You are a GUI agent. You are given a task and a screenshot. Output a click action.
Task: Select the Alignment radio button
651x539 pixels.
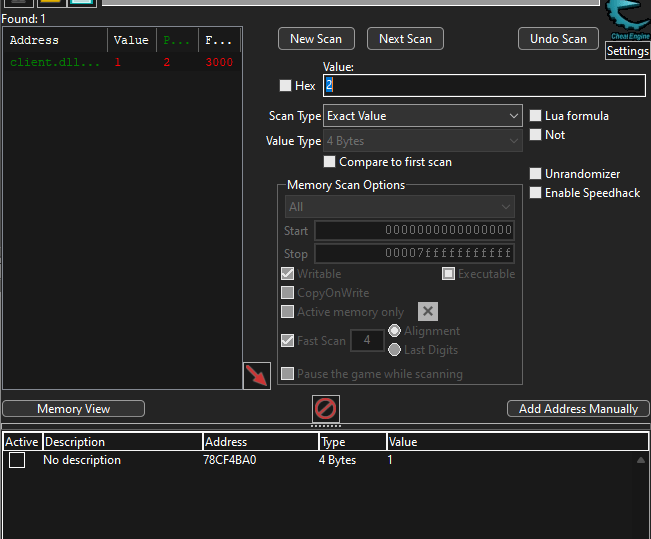tap(394, 331)
